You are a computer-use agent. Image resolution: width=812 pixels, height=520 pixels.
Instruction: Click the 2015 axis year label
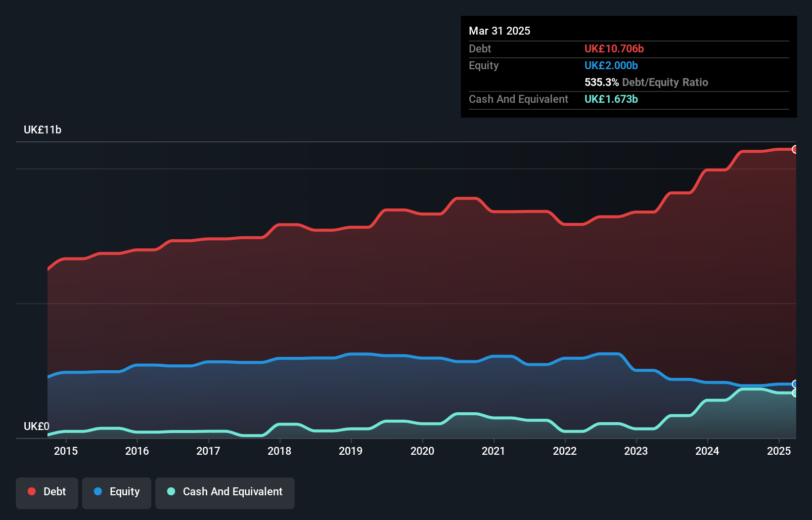click(66, 451)
